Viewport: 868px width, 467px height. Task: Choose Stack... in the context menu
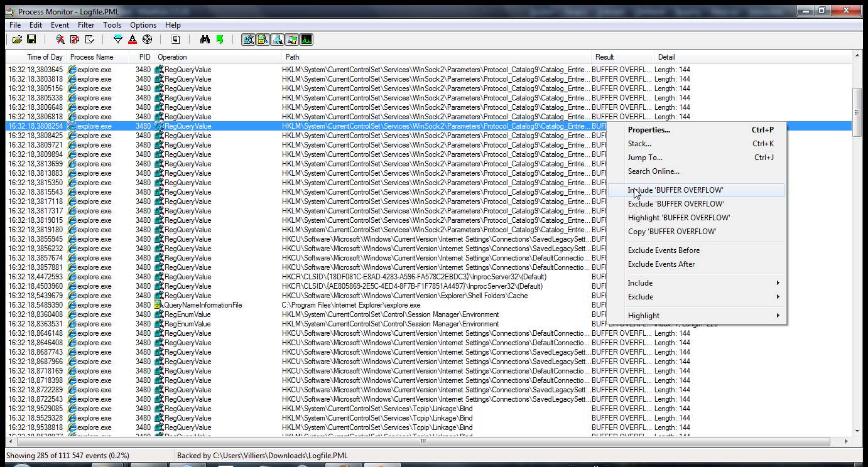[x=697, y=144]
